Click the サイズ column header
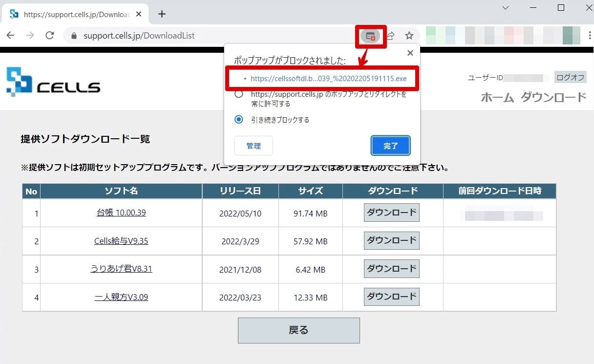This screenshot has height=364, width=594. 311,191
